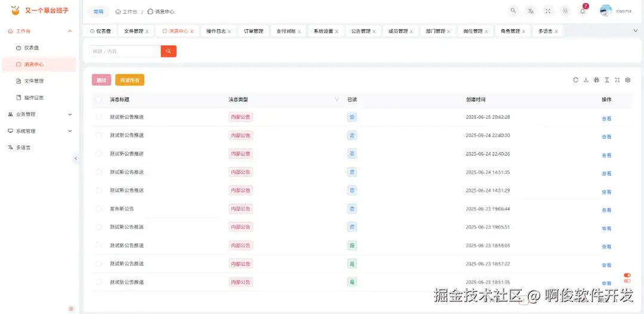This screenshot has width=644, height=314.
Task: Close the 文件管理 tab
Action: 147,32
